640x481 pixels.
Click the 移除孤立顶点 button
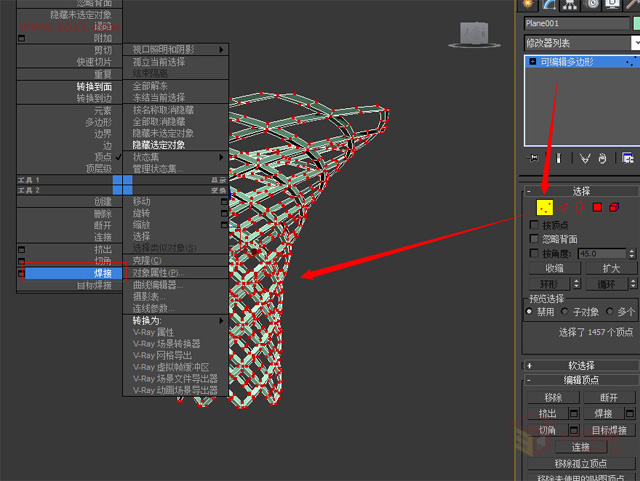click(x=581, y=463)
